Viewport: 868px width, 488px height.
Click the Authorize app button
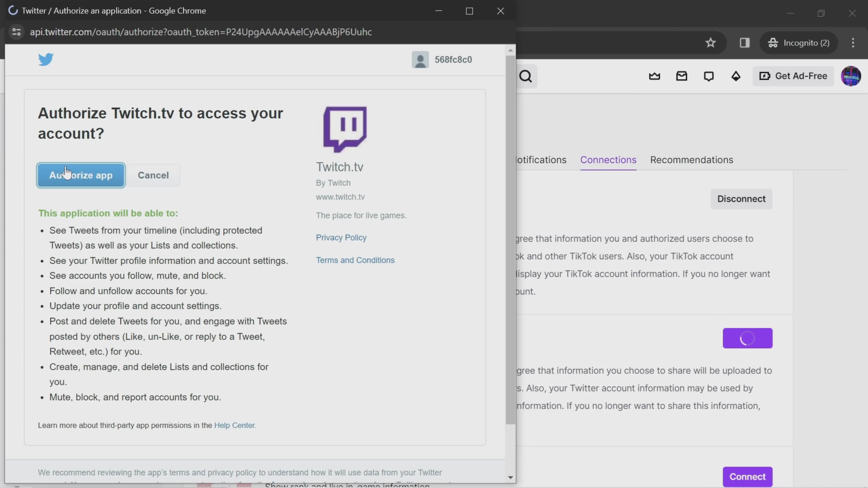coord(81,175)
